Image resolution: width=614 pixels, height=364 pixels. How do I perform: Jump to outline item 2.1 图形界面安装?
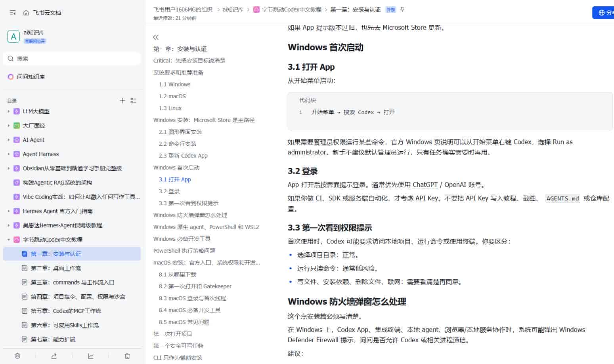pos(180,132)
